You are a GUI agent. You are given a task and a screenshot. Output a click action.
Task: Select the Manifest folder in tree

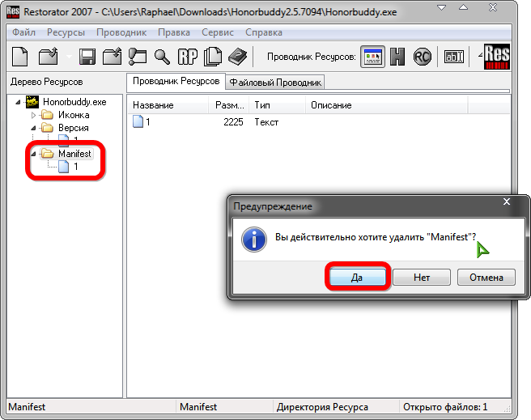(x=74, y=154)
